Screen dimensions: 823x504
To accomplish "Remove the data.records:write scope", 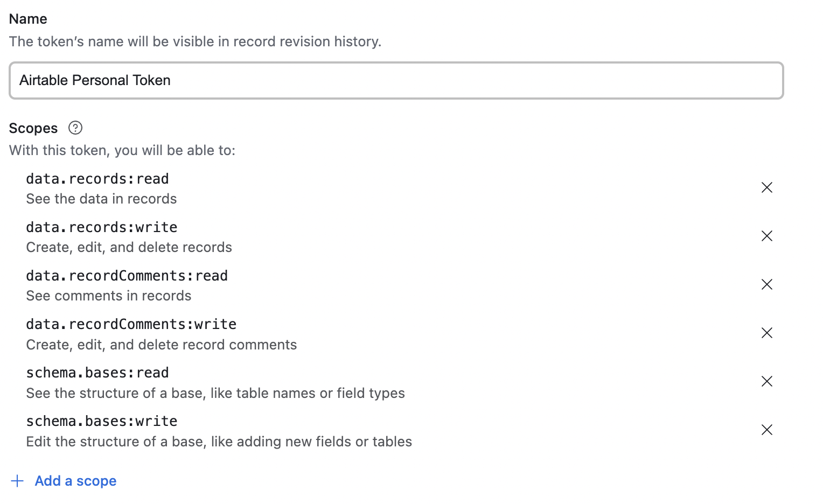I will pyautogui.click(x=767, y=236).
